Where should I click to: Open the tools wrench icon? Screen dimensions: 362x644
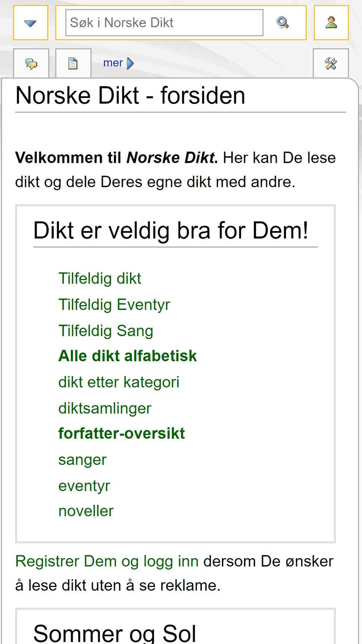[331, 64]
